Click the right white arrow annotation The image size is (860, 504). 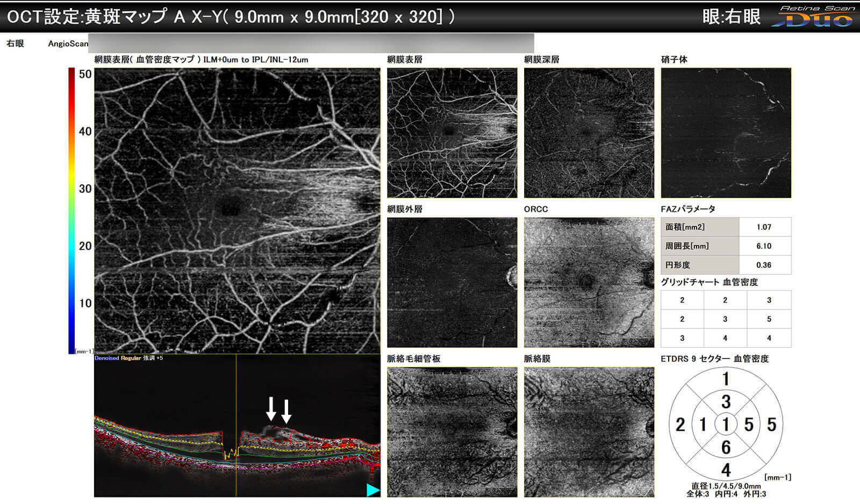click(x=286, y=411)
